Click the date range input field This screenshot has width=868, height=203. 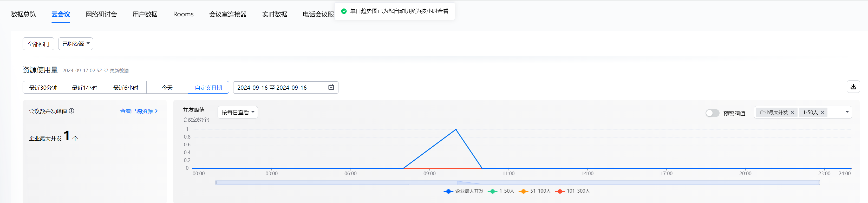[x=285, y=88]
